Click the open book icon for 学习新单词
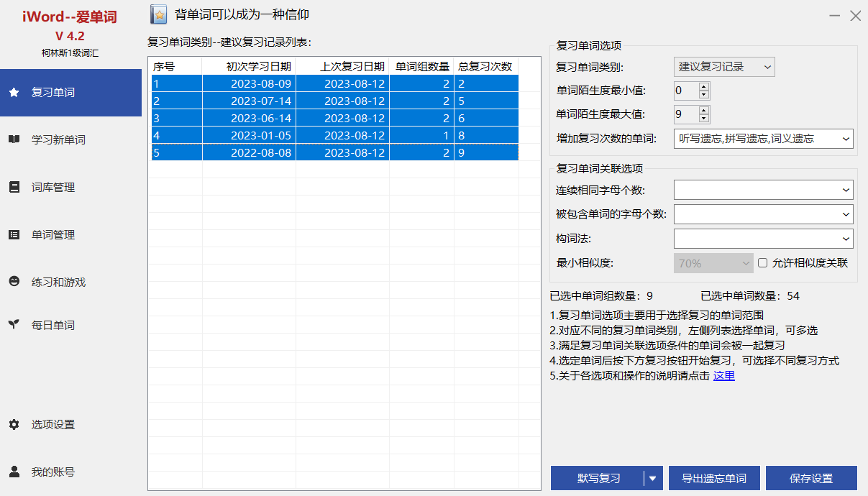This screenshot has width=868, height=496. click(14, 140)
